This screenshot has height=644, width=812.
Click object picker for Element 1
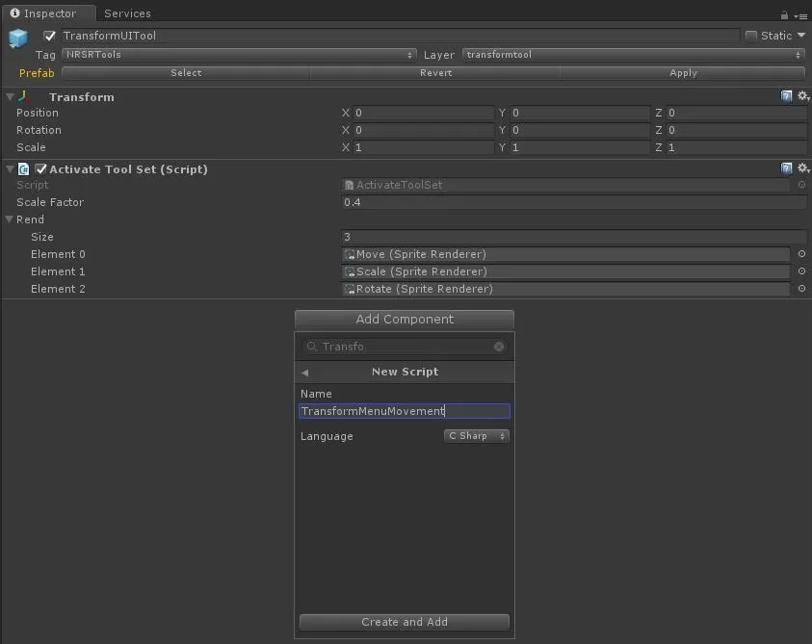tap(801, 271)
